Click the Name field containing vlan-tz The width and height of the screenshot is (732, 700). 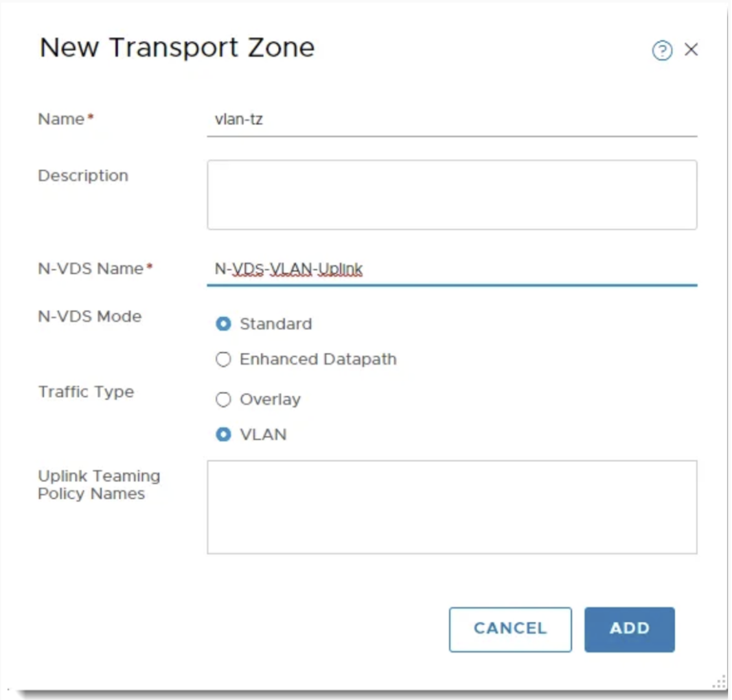coord(452,120)
